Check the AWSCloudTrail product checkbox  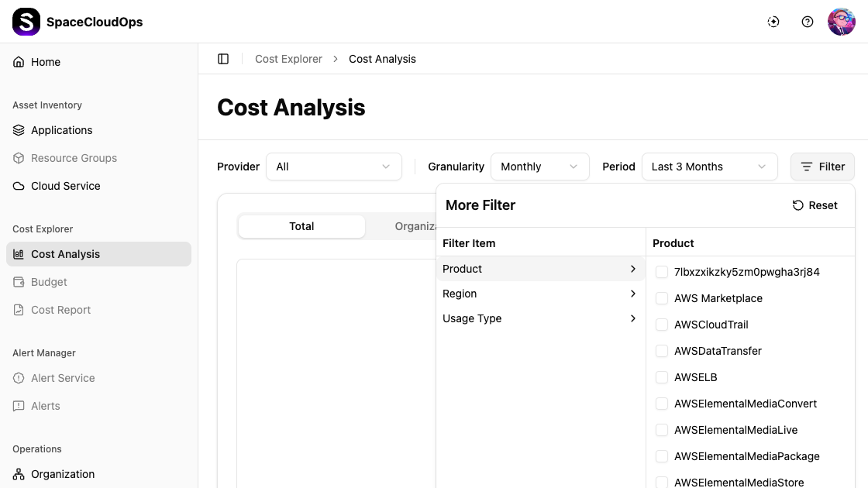pyautogui.click(x=662, y=325)
